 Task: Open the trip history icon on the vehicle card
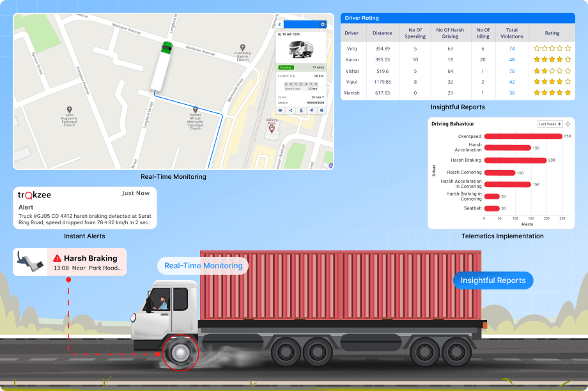(321, 111)
